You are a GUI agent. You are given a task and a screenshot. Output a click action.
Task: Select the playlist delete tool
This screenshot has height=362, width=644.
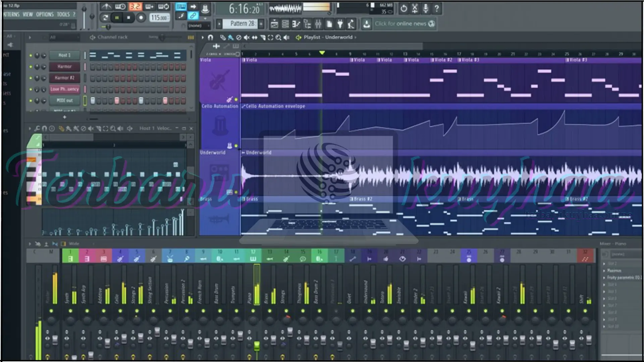coord(238,37)
